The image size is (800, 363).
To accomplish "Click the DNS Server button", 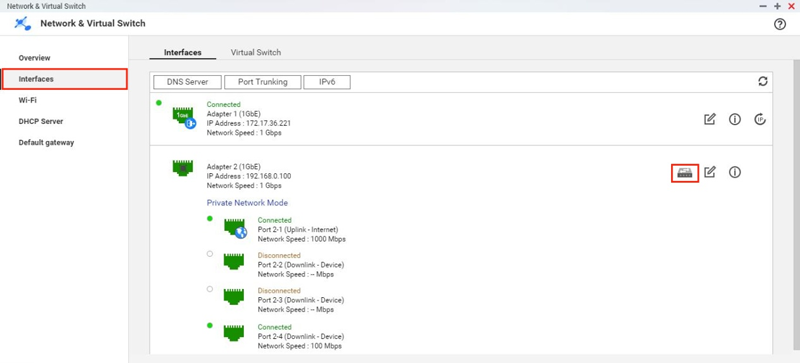I will 187,82.
